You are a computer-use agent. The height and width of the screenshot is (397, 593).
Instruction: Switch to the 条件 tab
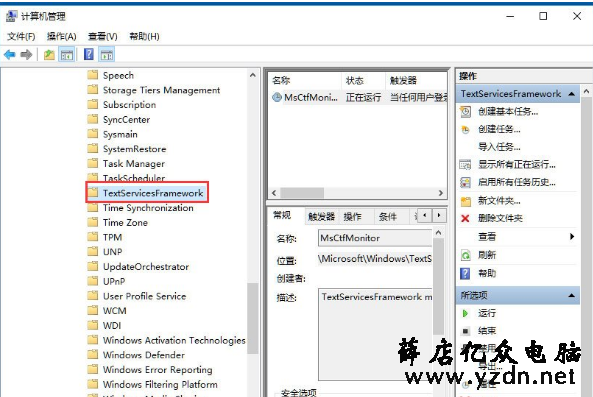[388, 217]
